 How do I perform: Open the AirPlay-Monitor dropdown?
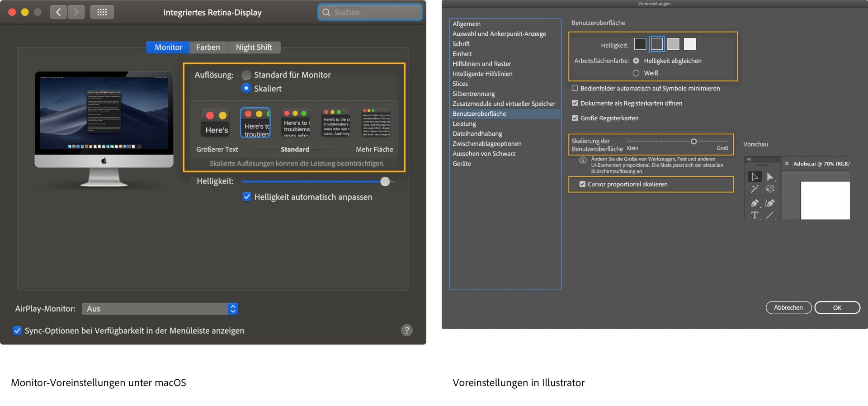coord(160,309)
